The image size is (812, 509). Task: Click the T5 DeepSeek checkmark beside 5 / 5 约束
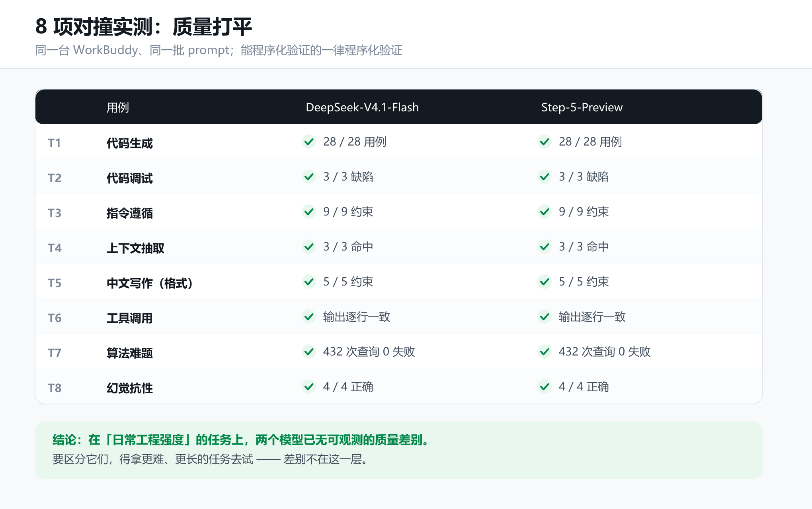tap(309, 282)
